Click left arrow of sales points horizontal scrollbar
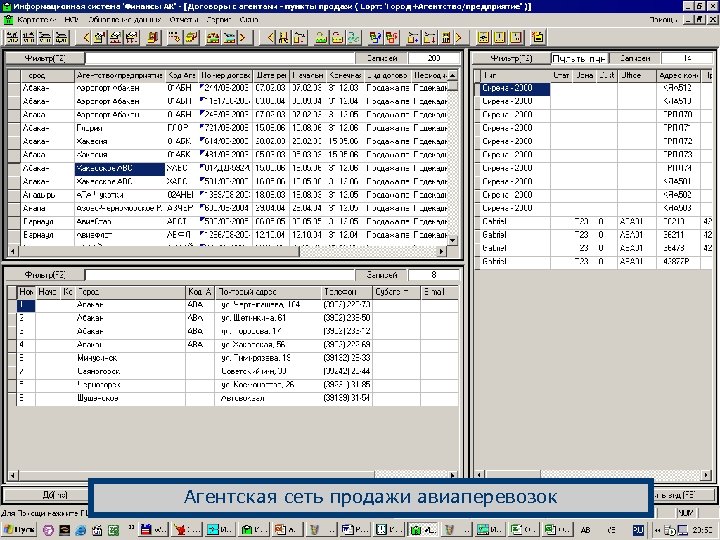The width and height of the screenshot is (720, 540). point(12,475)
